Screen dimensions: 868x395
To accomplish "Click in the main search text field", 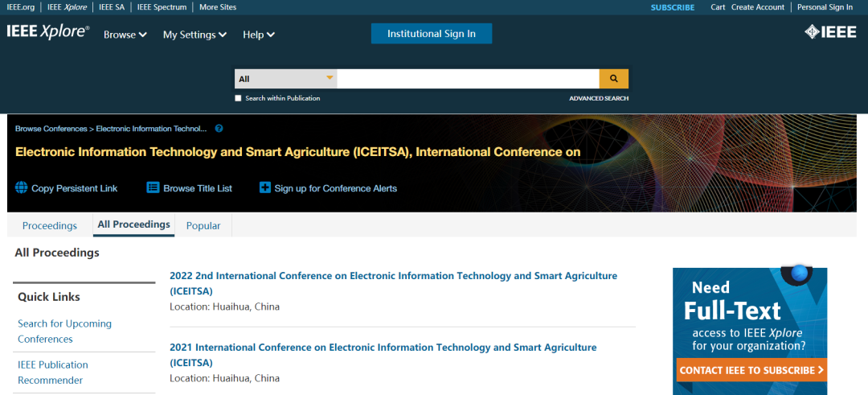I will 469,79.
